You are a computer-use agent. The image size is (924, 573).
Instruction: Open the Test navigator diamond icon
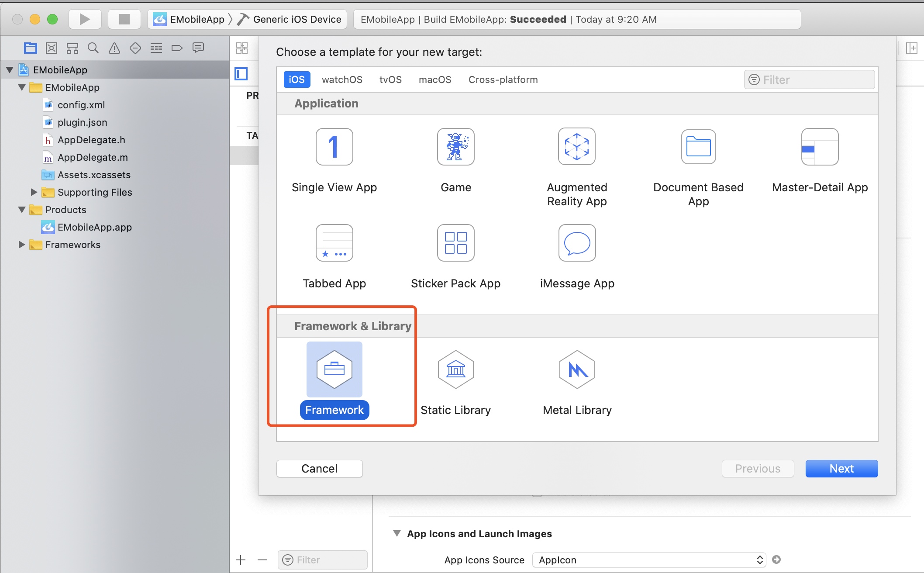point(135,48)
